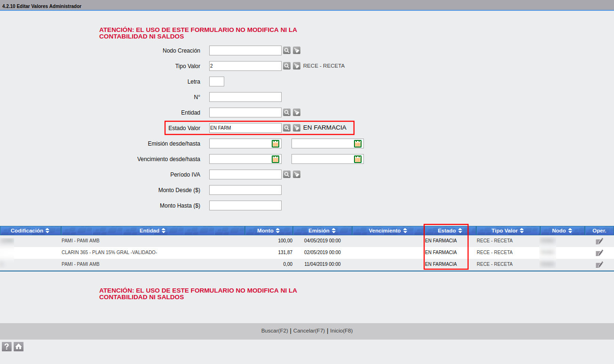Screen dimensions: 614x364
Task: Select the N° text field
Action: coord(245,97)
